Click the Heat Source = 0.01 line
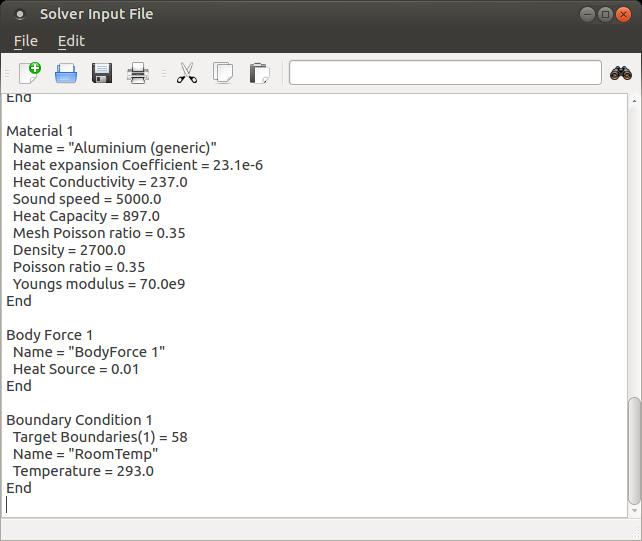Image resolution: width=642 pixels, height=541 pixels. 76,369
